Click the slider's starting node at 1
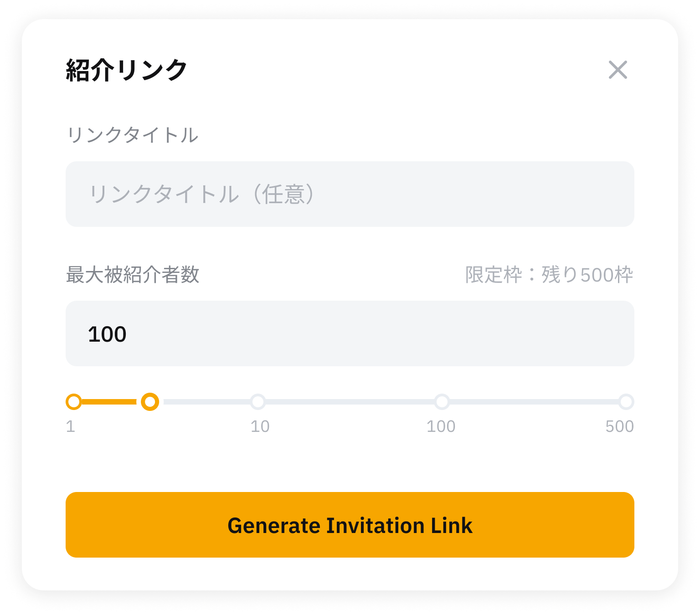The image size is (700, 615). click(74, 402)
